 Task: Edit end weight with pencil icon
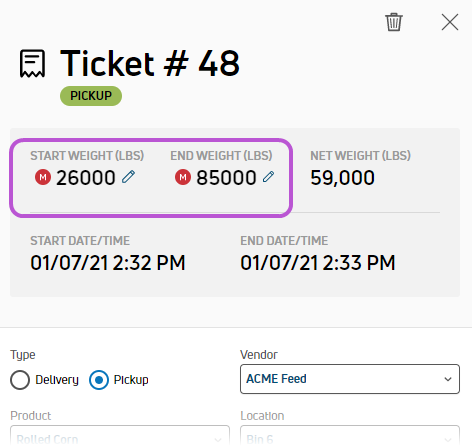pos(268,177)
